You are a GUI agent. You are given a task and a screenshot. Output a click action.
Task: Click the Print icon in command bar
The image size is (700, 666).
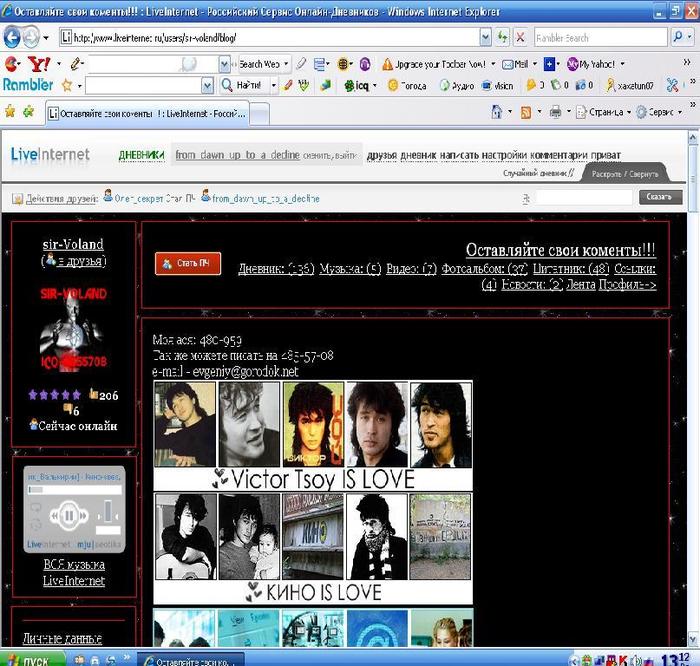click(x=555, y=112)
